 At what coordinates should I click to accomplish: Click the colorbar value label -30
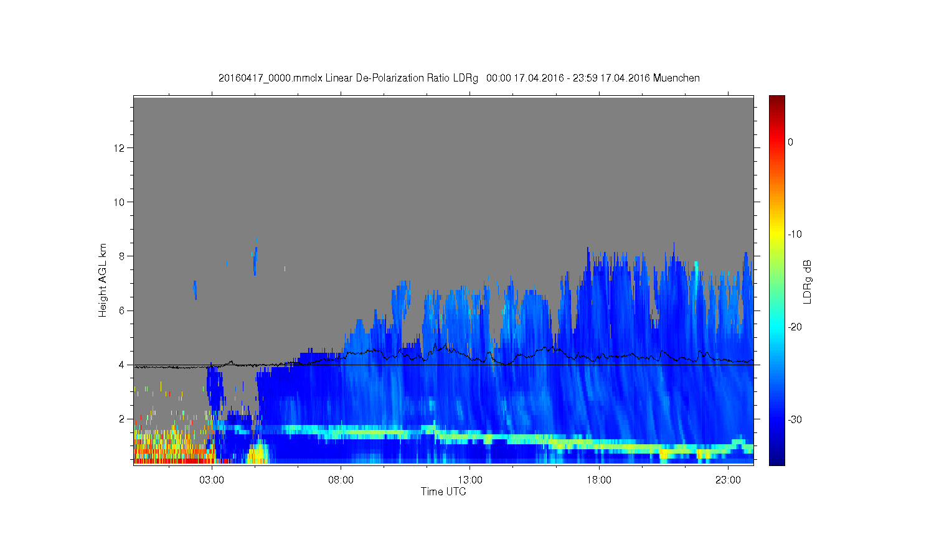coord(795,420)
